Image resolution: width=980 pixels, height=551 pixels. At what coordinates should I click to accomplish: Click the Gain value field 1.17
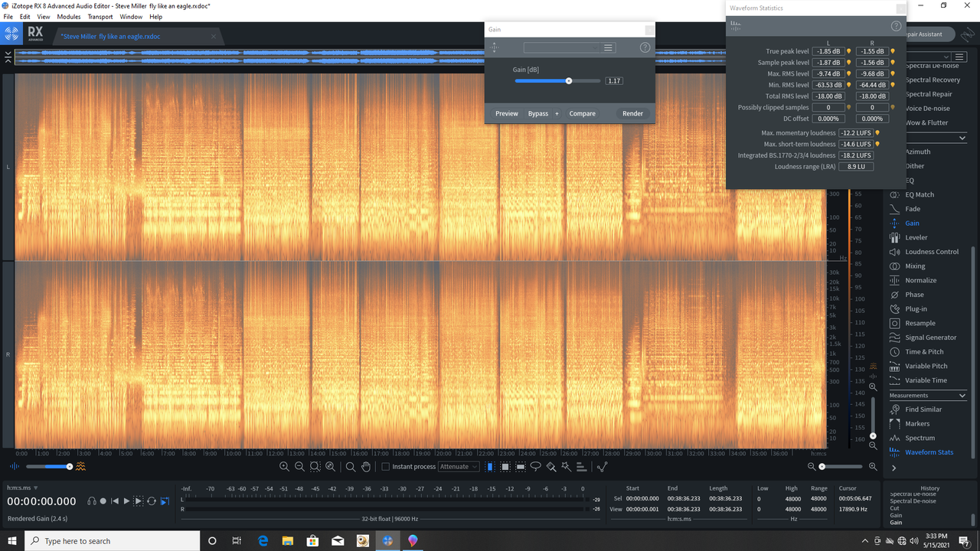point(614,80)
